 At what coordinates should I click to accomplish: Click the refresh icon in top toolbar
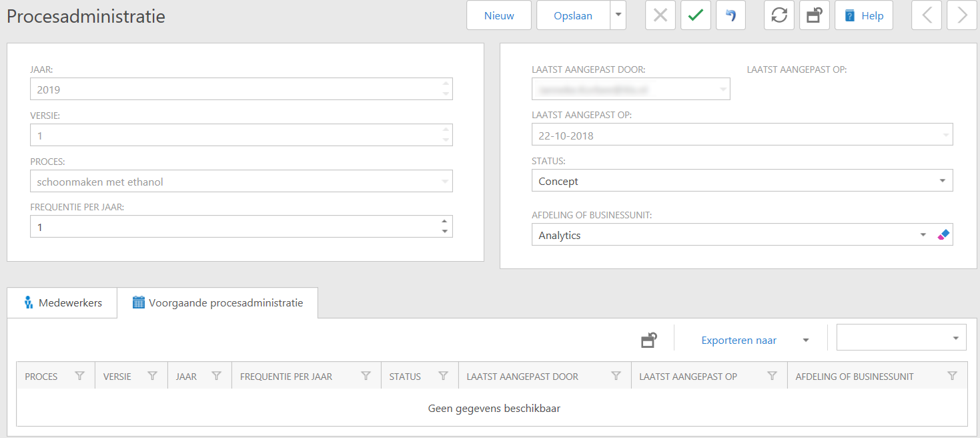779,15
